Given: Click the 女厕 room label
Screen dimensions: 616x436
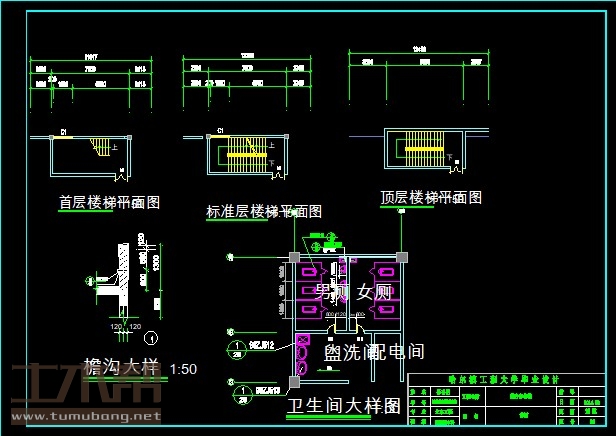Looking at the screenshot, I should [374, 293].
